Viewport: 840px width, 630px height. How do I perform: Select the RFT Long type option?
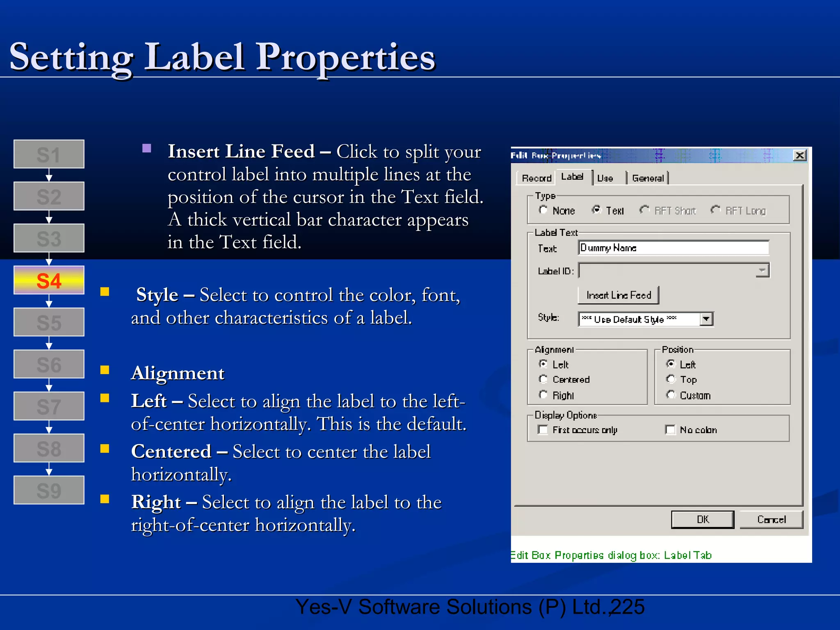(x=715, y=210)
